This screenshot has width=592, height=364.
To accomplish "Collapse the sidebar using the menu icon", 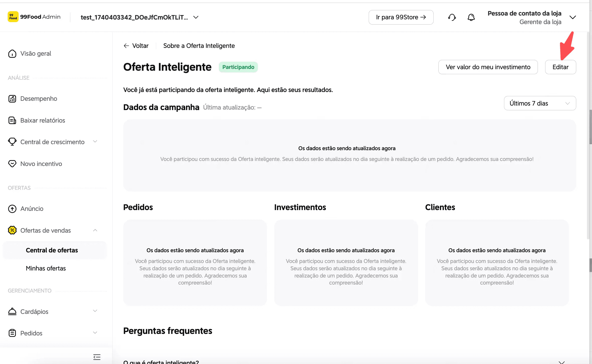I will coord(97,357).
